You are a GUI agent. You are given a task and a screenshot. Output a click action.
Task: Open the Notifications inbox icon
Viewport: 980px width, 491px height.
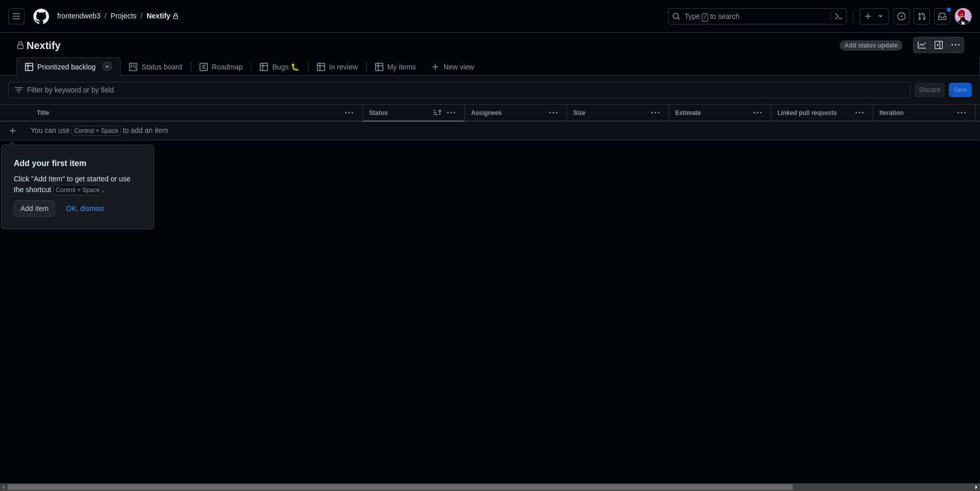[x=942, y=16]
